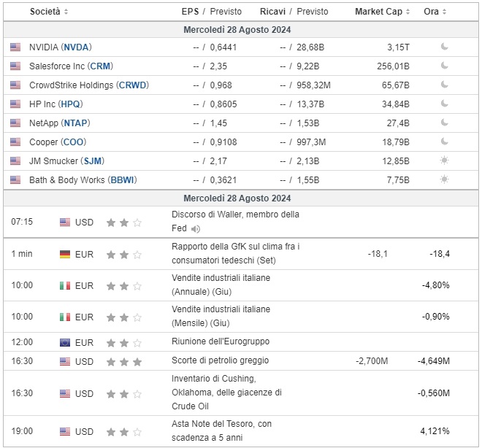Click NVIDIA market cap value 3,15T
Screen dimensions: 482x448
tap(399, 47)
